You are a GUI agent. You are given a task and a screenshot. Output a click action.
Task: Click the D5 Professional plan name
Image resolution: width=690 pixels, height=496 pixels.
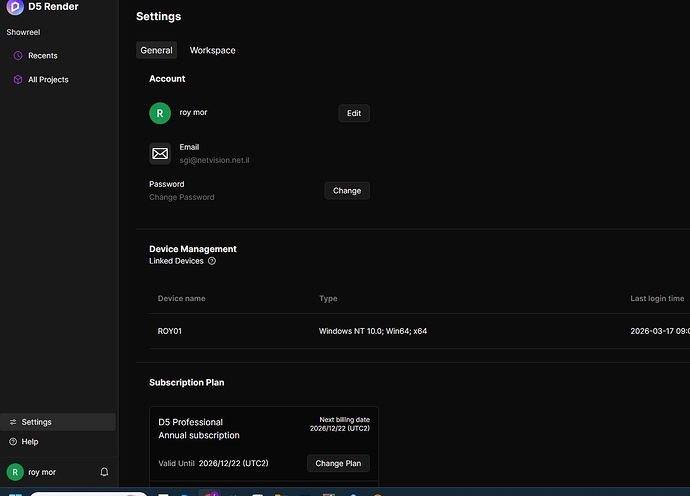tap(191, 422)
